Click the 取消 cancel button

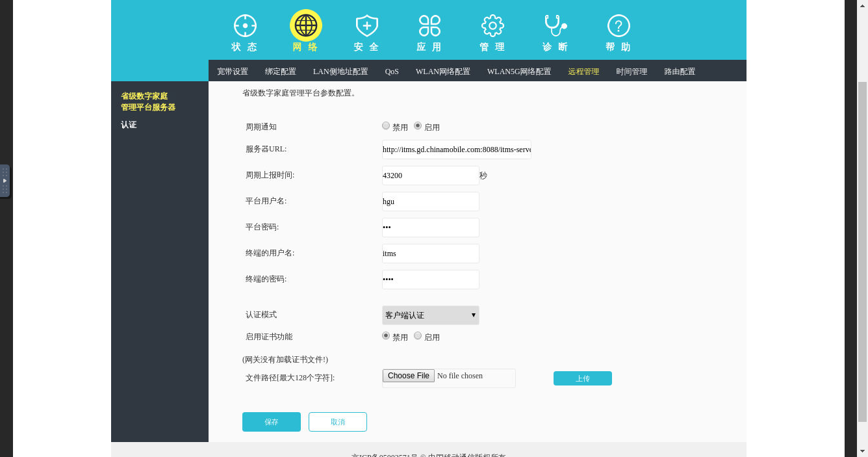(x=338, y=422)
